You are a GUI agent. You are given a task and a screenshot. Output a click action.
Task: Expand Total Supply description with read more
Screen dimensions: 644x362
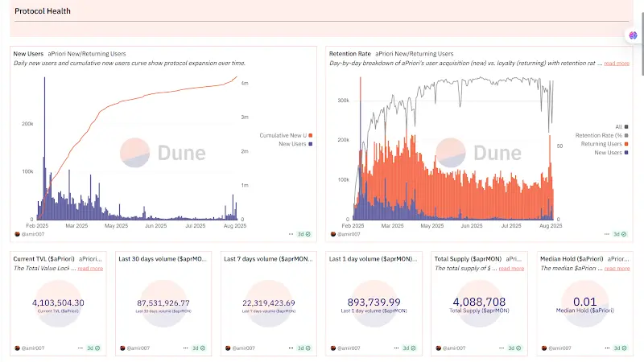(511, 269)
